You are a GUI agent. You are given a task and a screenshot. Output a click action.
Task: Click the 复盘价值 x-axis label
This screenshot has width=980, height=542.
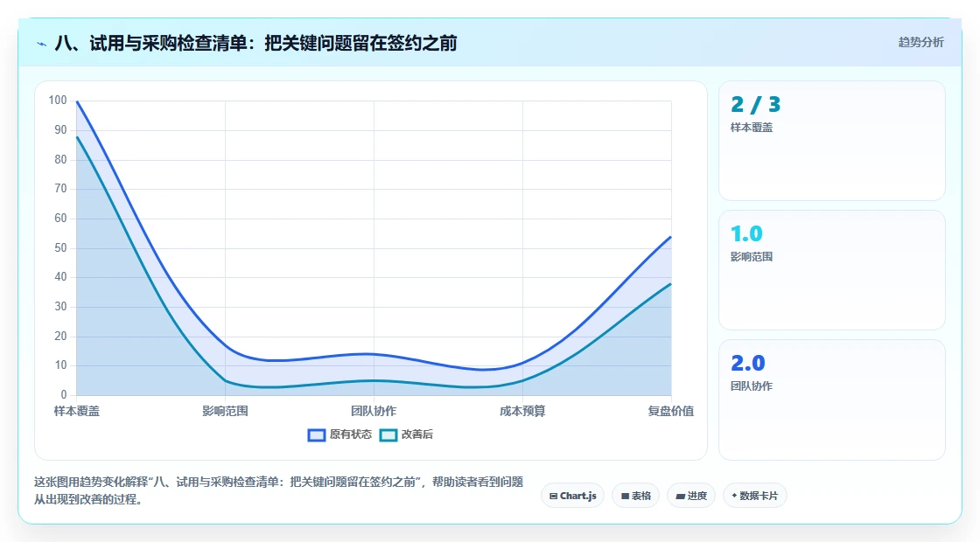(x=670, y=411)
